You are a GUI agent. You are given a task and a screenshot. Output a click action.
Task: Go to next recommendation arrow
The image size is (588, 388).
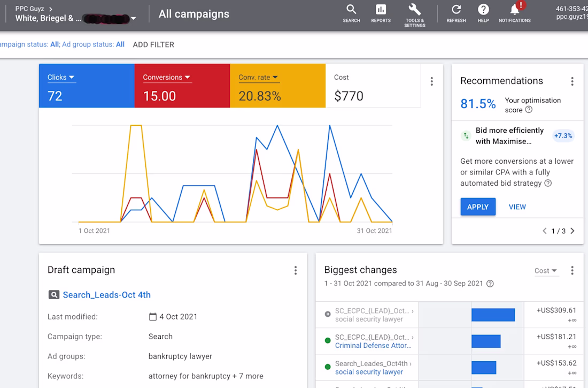(x=572, y=231)
